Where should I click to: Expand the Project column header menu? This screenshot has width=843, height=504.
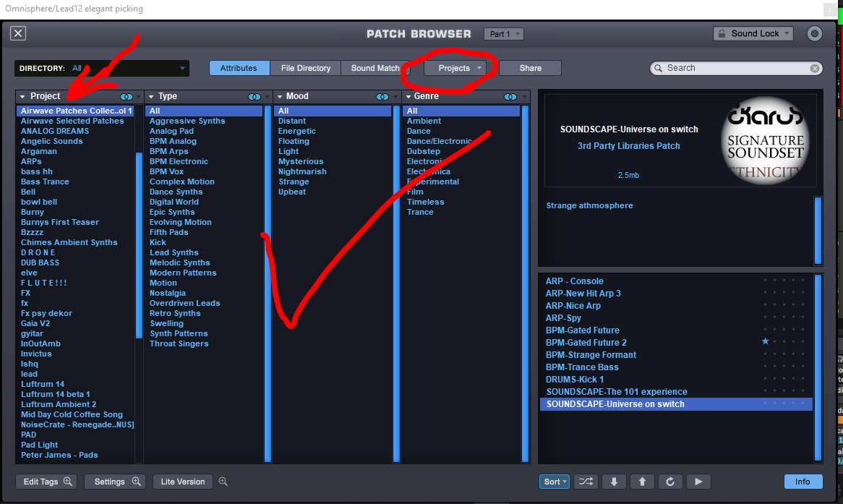click(x=138, y=97)
